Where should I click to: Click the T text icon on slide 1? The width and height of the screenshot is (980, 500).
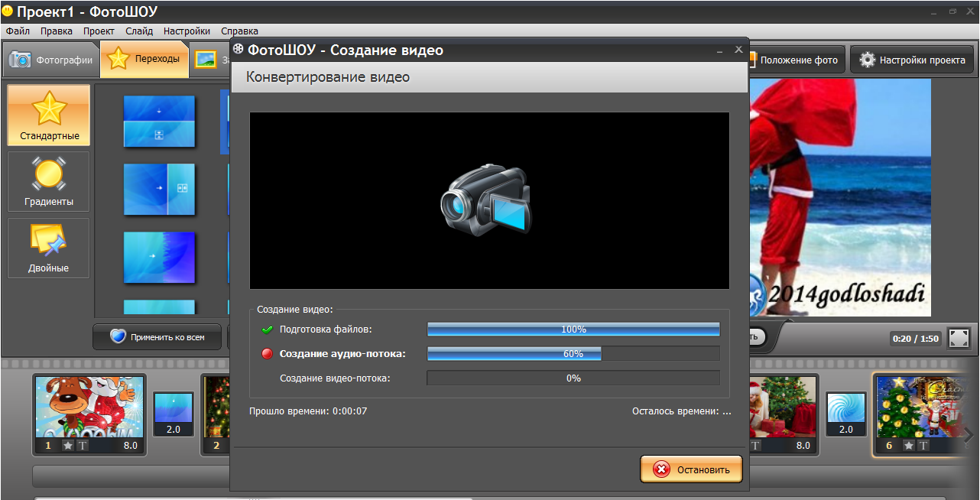83,445
